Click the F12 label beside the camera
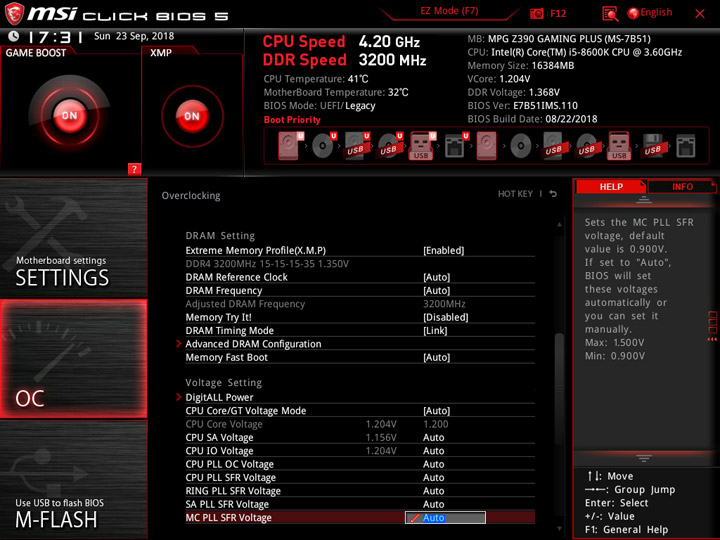 point(558,13)
